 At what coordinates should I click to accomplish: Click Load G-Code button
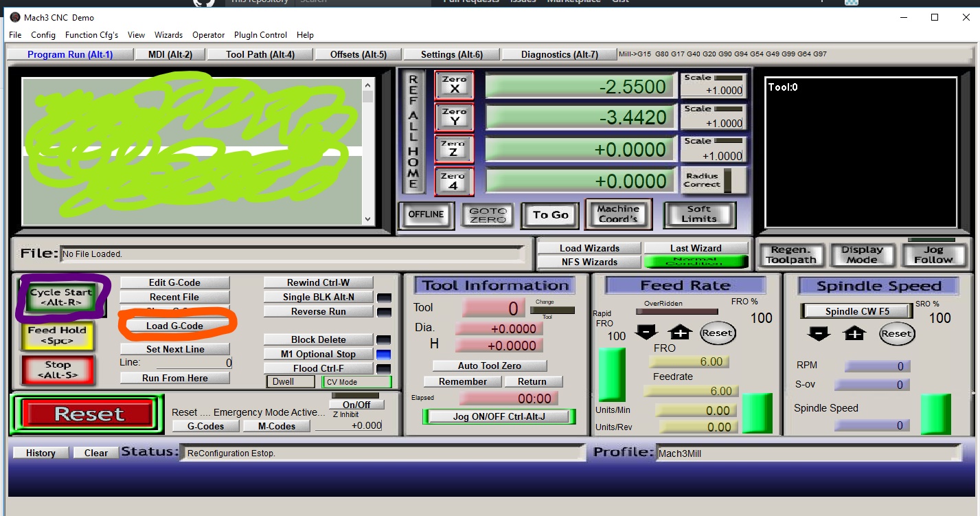coord(174,326)
